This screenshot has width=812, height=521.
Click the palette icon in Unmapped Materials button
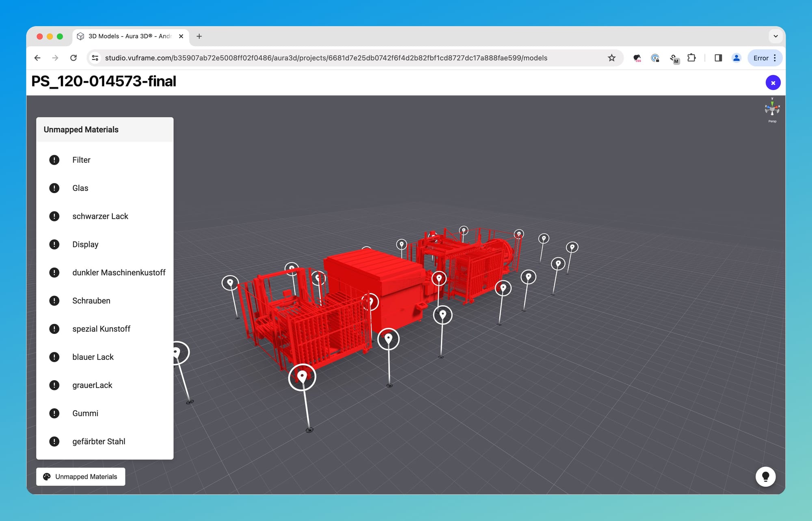point(47,477)
